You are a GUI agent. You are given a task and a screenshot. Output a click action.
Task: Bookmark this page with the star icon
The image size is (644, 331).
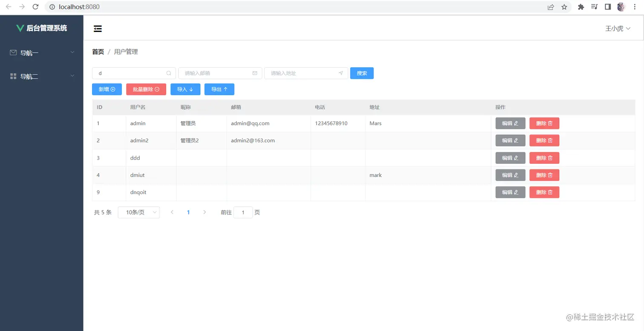coord(564,7)
